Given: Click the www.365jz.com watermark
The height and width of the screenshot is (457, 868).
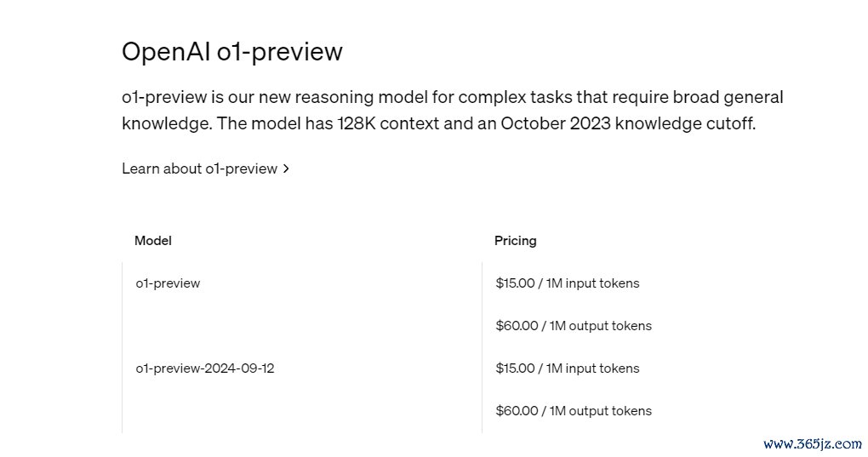Looking at the screenshot, I should point(812,443).
